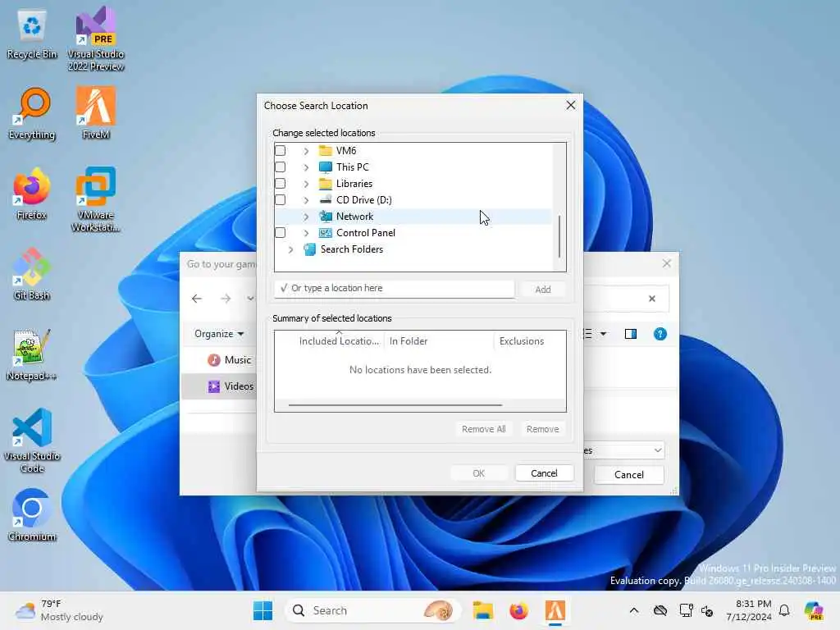Expand the VM6 tree node

pos(306,151)
